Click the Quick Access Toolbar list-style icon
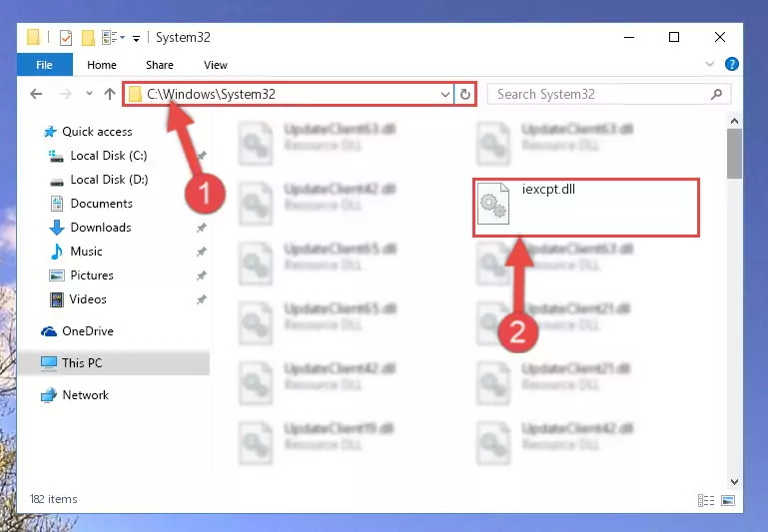Viewport: 768px width, 532px height. pyautogui.click(x=109, y=37)
